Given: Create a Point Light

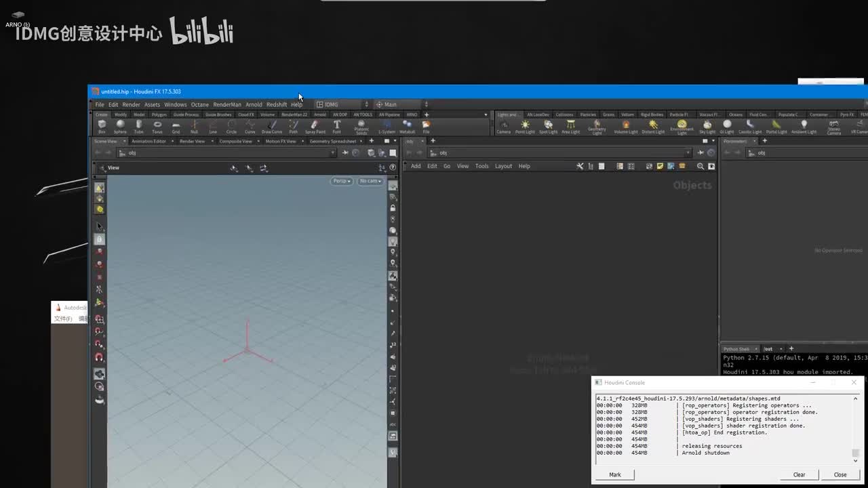Looking at the screenshot, I should (525, 127).
